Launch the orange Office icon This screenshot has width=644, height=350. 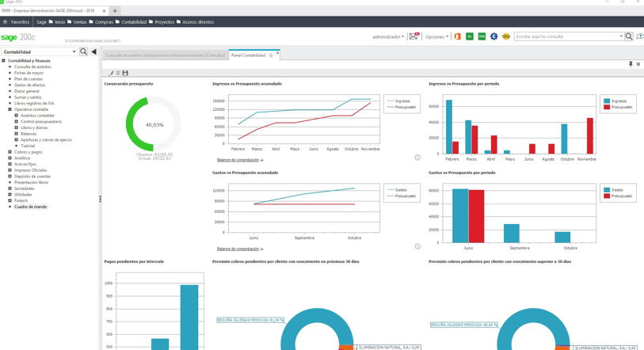(457, 36)
